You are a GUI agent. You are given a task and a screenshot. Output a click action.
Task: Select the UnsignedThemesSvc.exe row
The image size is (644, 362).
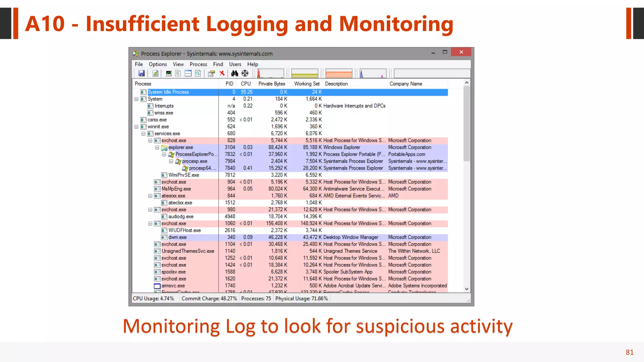290,251
